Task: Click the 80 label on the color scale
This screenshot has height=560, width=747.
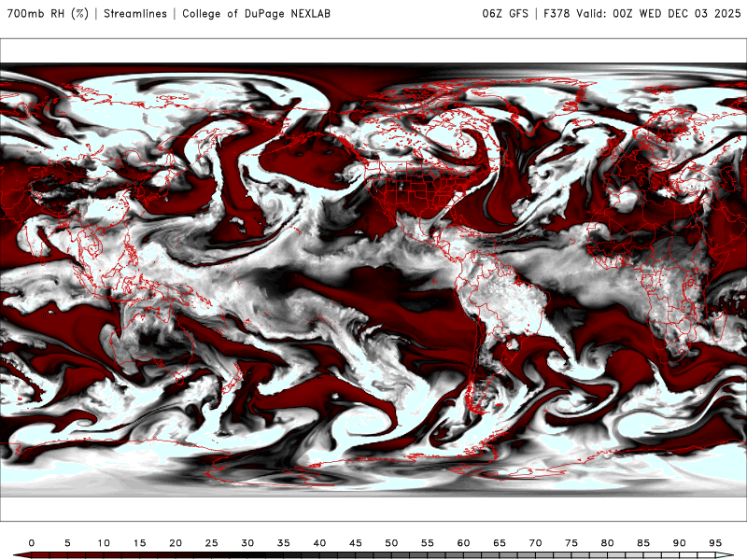Action: tap(607, 543)
